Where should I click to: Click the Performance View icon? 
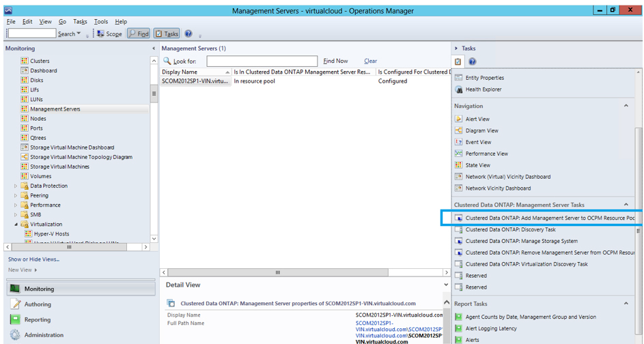click(x=459, y=154)
